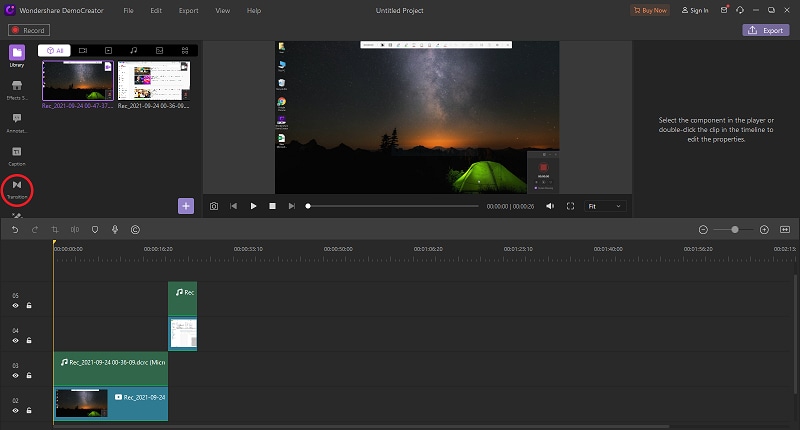Click the Buy Now button

(x=650, y=10)
